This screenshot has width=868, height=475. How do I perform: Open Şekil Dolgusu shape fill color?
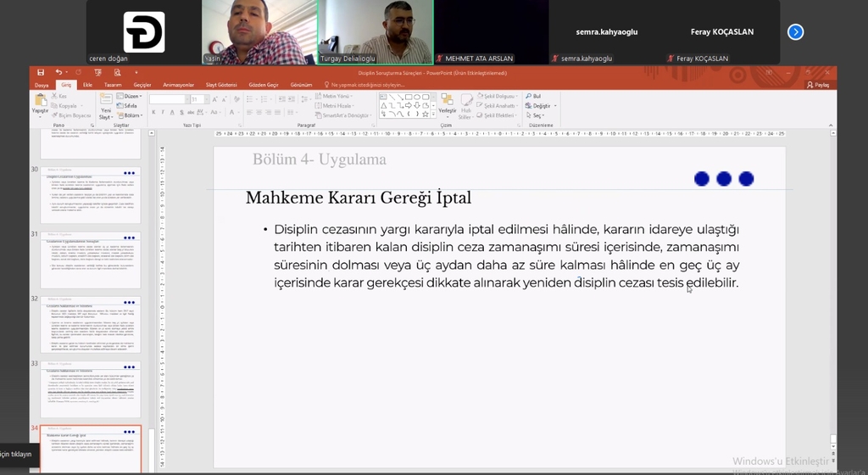pos(497,96)
